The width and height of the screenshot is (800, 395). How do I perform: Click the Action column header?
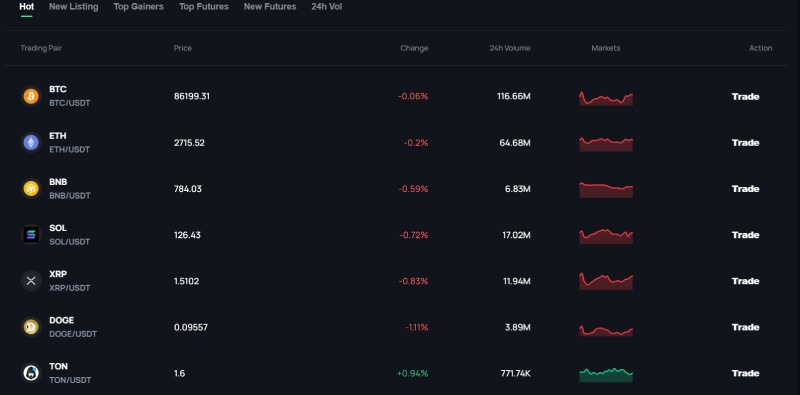760,48
